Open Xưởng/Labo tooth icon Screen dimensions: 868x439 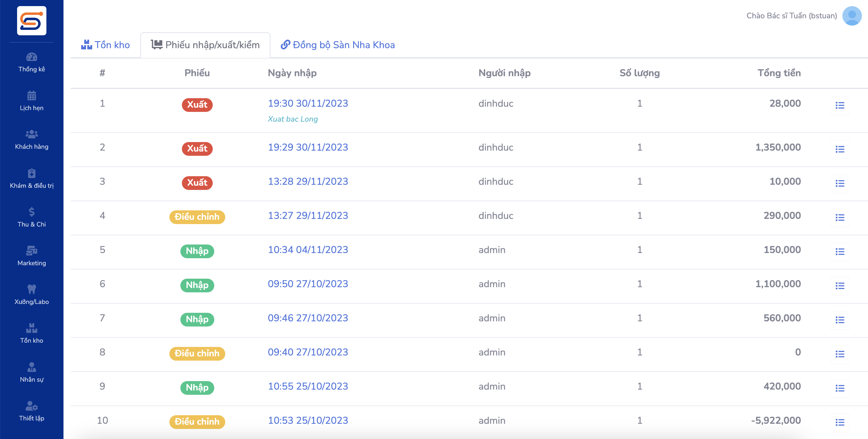(x=32, y=290)
